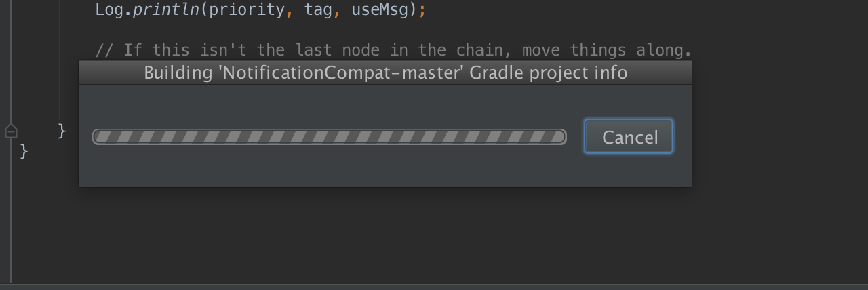The width and height of the screenshot is (868, 290).
Task: Click the priority argument in Log.println
Action: click(247, 10)
